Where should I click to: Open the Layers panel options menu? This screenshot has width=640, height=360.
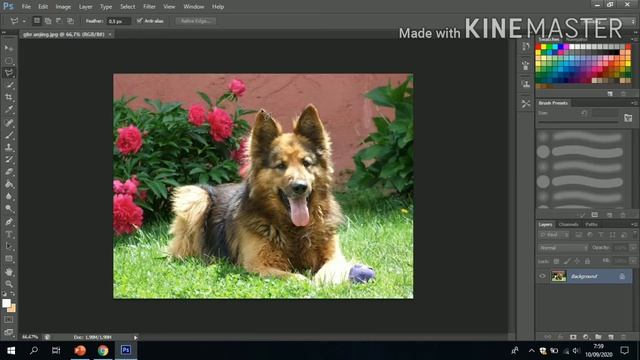tap(633, 224)
